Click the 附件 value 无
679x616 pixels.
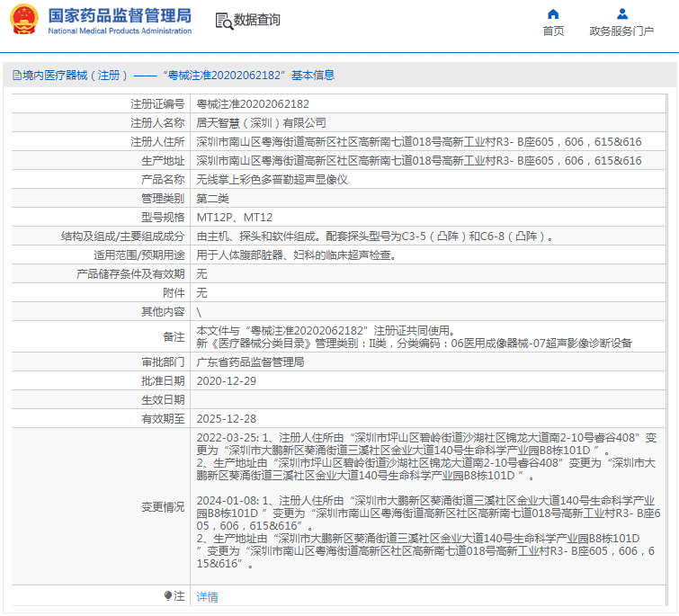pos(201,292)
